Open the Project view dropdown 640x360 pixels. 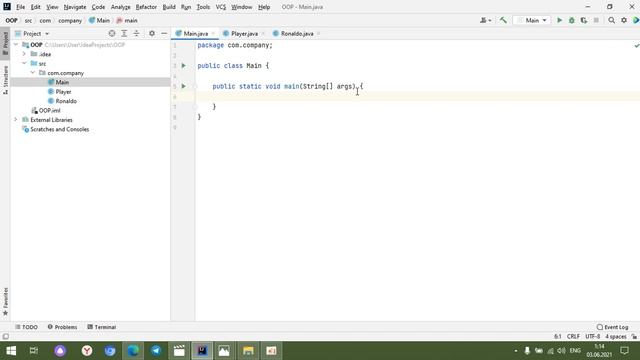click(x=32, y=33)
